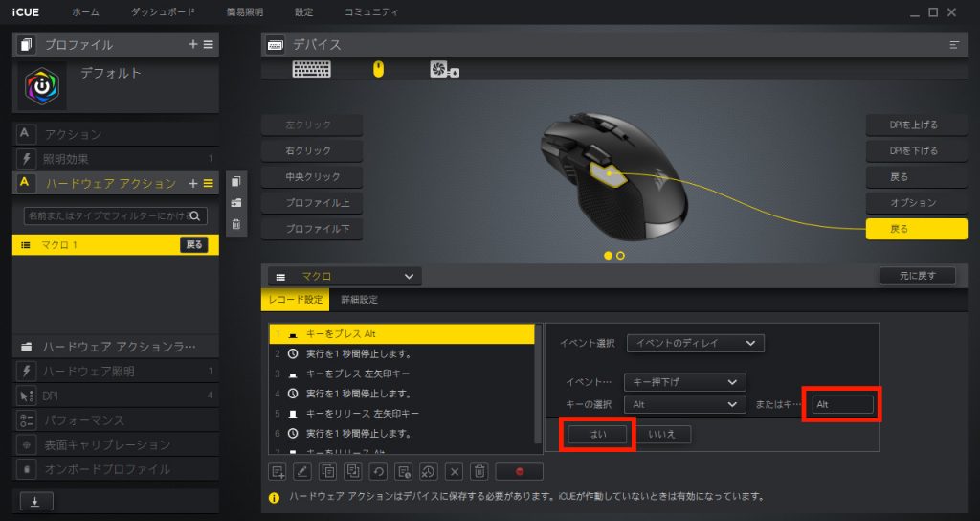Select macro event row 1 キーをプレス Alt
The height and width of the screenshot is (521, 980).
coord(402,334)
